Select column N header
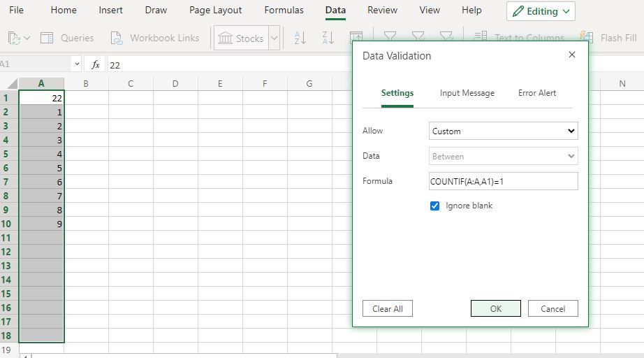Screen dimensions: 644x358 pyautogui.click(x=622, y=84)
